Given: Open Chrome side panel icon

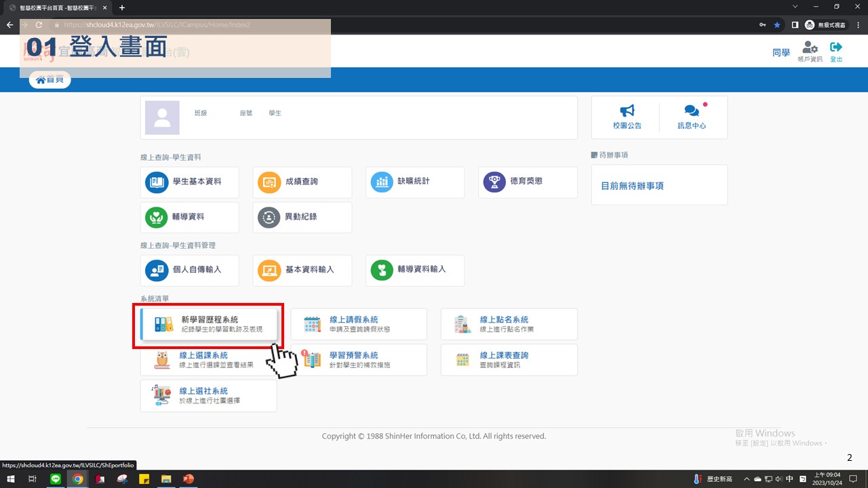Looking at the screenshot, I should [x=795, y=24].
